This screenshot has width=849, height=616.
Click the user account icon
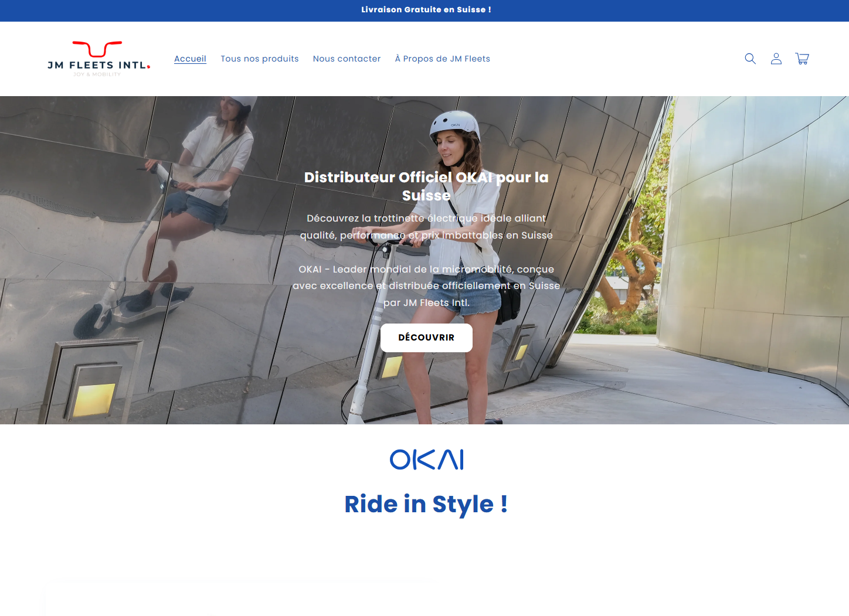[x=776, y=59]
